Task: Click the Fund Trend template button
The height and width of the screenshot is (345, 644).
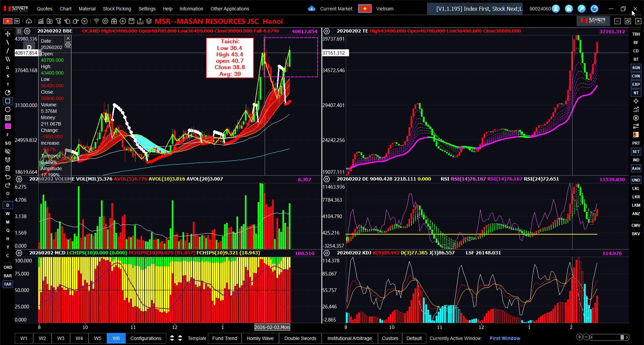Action: (x=224, y=338)
